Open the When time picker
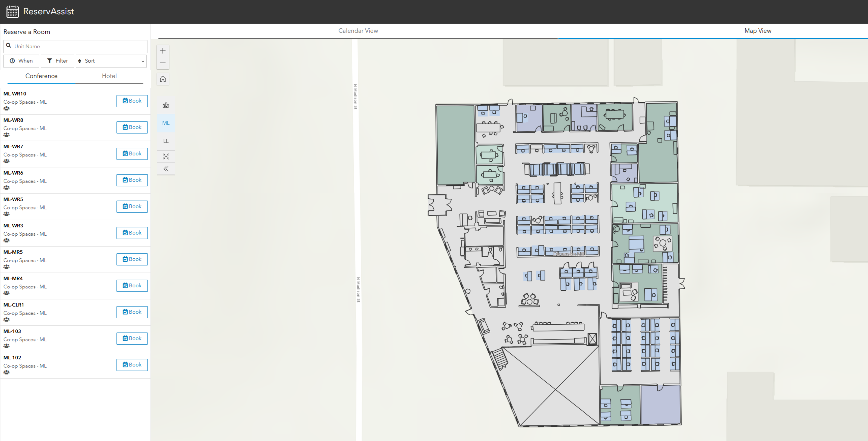The image size is (868, 441). tap(21, 61)
